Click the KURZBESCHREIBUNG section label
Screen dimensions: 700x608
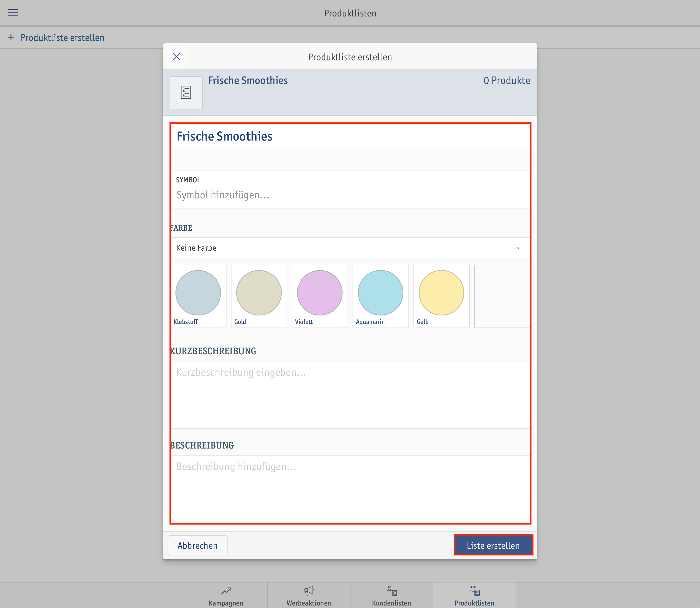(213, 351)
